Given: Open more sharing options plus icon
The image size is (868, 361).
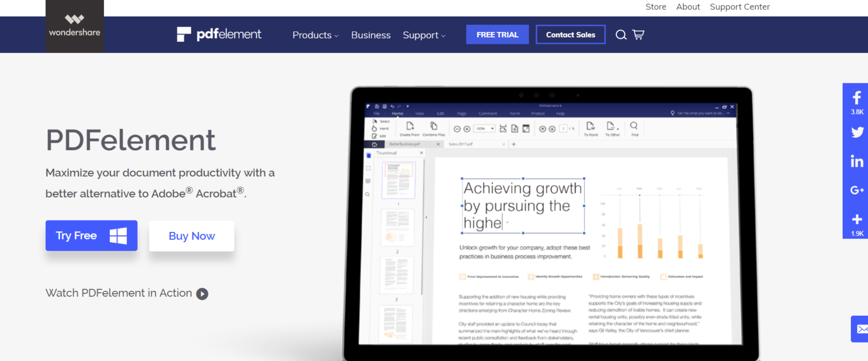Looking at the screenshot, I should pos(856,220).
